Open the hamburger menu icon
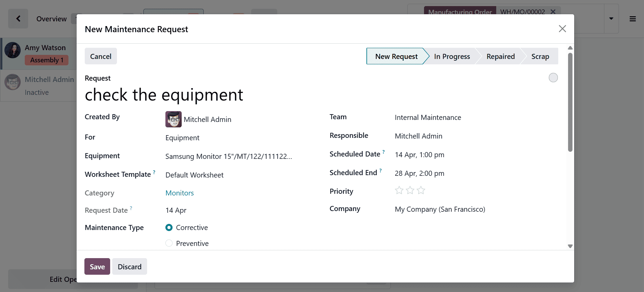 pyautogui.click(x=632, y=19)
